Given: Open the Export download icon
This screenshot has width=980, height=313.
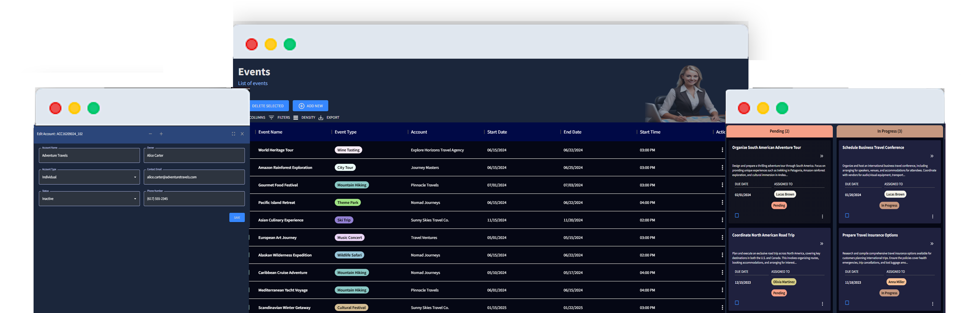Looking at the screenshot, I should (321, 117).
